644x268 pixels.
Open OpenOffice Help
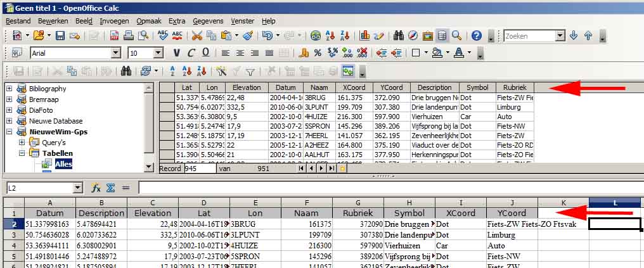477,35
